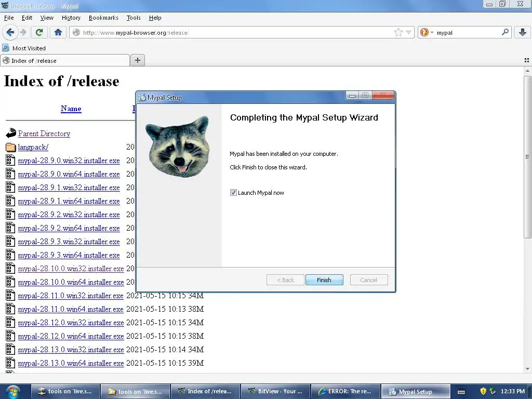This screenshot has width=532, height=399.
Task: Click the Parent Directory back-arrow icon
Action: pos(11,134)
